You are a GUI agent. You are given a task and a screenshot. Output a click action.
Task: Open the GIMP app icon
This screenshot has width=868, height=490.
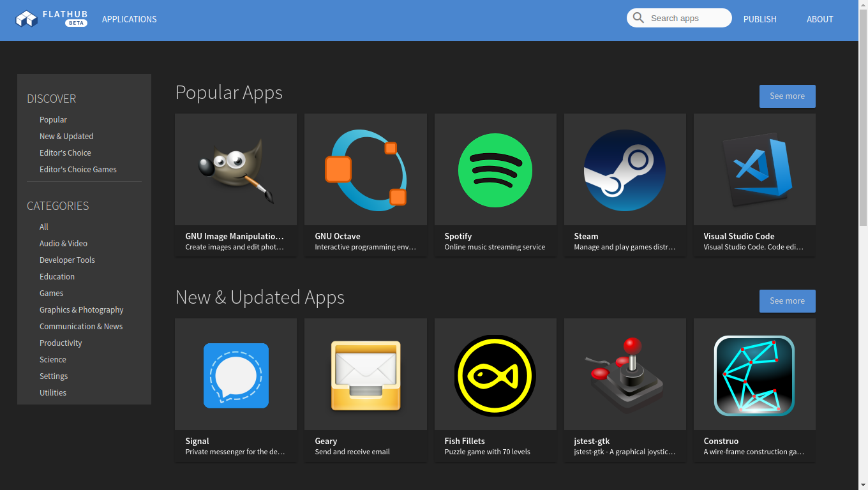pos(236,170)
